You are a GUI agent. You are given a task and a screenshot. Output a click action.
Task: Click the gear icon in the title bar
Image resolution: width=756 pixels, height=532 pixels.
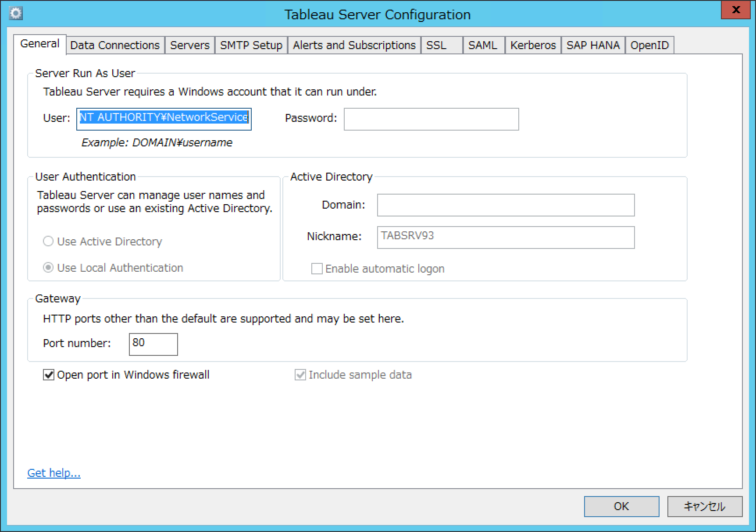click(15, 13)
